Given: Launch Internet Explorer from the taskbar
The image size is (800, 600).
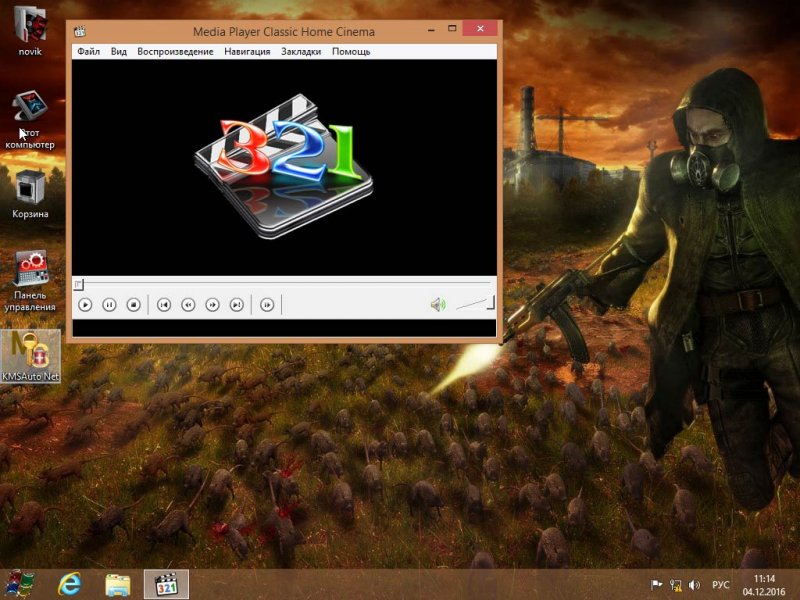Looking at the screenshot, I should click(69, 584).
